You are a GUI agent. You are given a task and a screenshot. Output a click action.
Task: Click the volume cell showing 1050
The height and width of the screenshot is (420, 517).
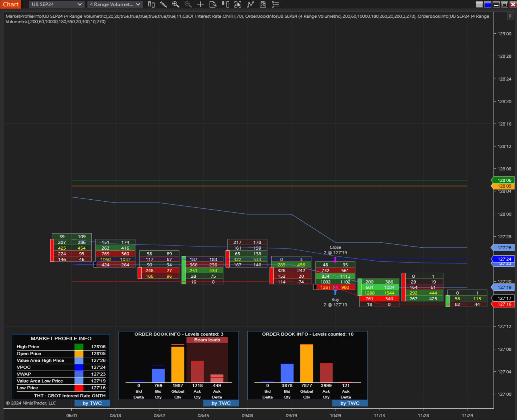[x=106, y=259]
